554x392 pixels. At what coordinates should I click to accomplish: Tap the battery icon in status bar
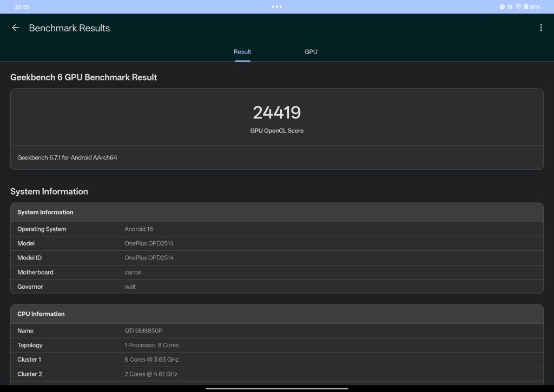[x=526, y=6]
